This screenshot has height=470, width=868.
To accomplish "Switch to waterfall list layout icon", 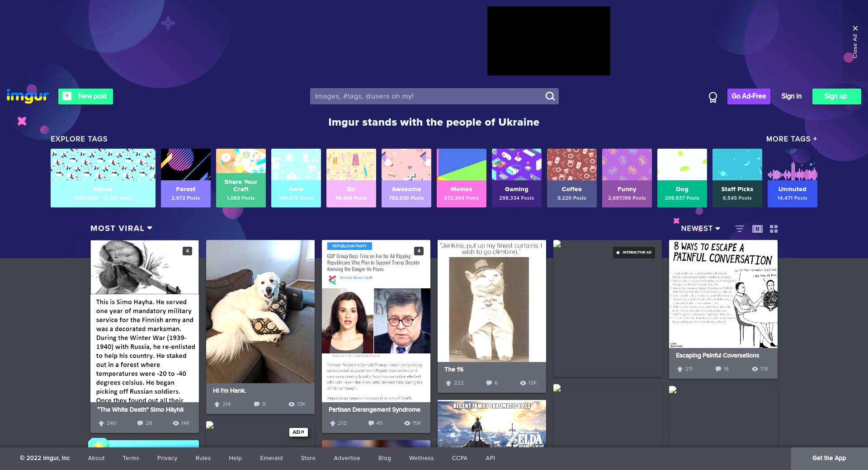I will [x=740, y=229].
